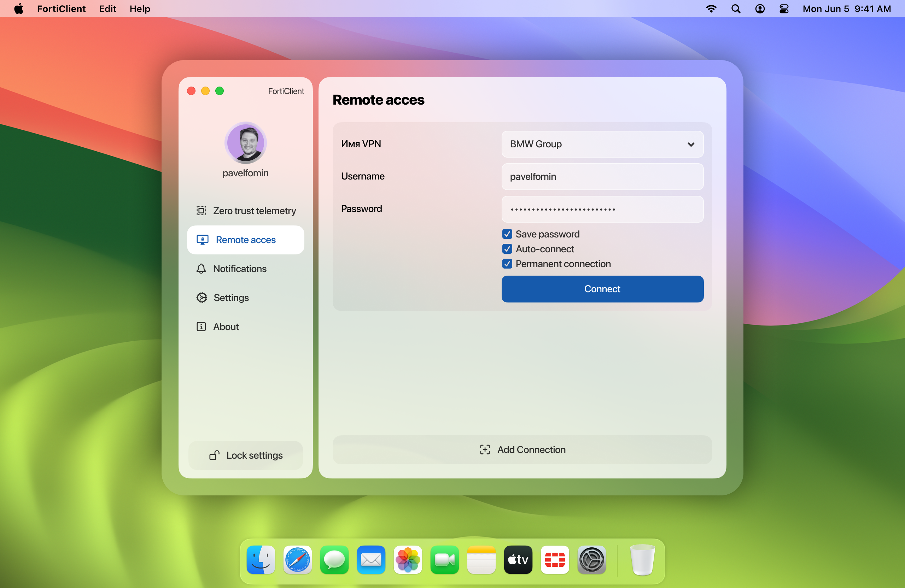Expand the BMW Group VPN dropdown
The image size is (905, 588).
(602, 144)
